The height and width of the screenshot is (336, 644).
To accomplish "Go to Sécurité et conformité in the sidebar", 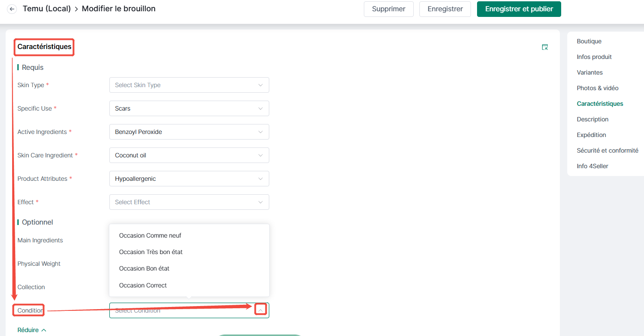I will (608, 150).
